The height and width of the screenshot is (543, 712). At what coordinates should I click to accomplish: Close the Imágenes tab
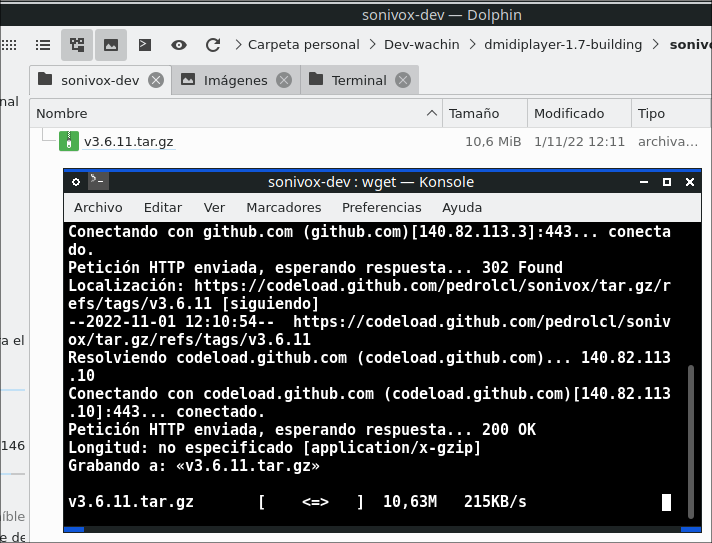[x=284, y=80]
